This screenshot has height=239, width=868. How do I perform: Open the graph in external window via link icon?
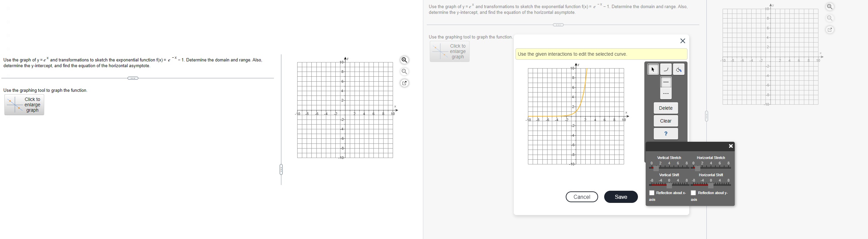coord(404,83)
